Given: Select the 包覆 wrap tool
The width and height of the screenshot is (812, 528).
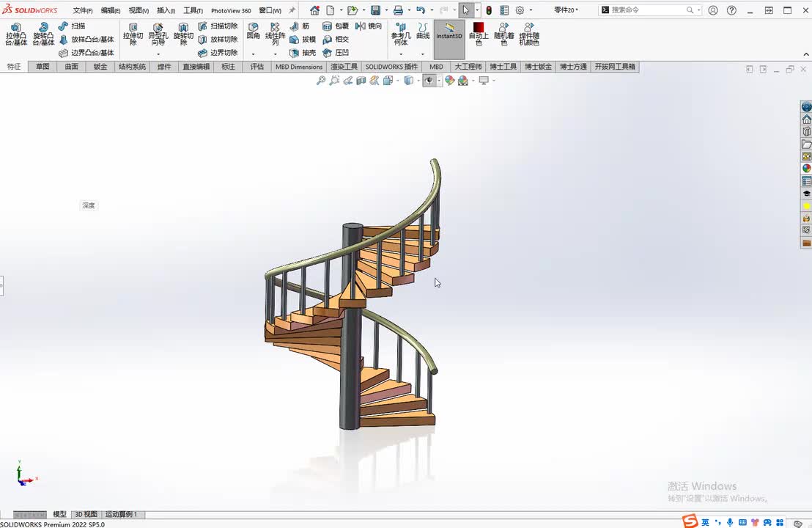Looking at the screenshot, I should (336, 26).
